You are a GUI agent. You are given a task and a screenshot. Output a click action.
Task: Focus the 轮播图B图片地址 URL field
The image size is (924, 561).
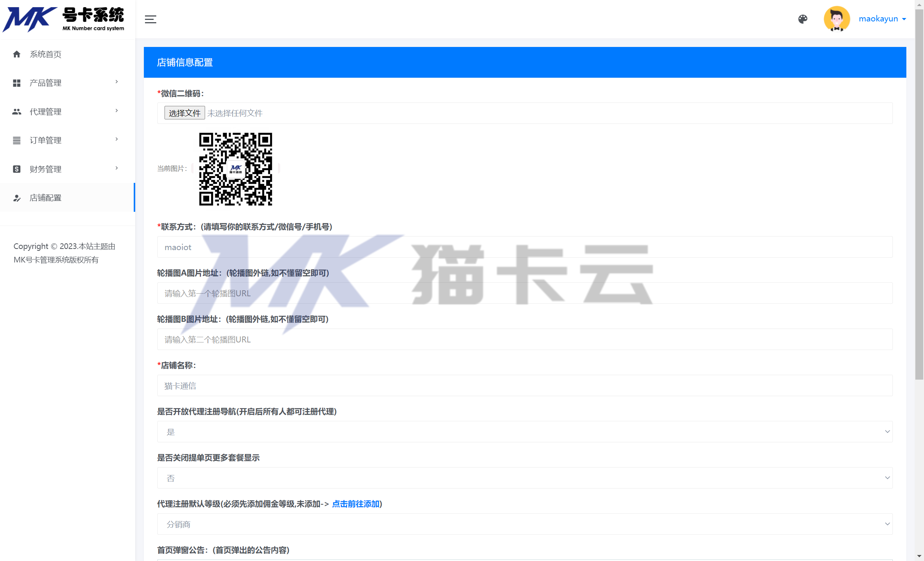coord(525,339)
